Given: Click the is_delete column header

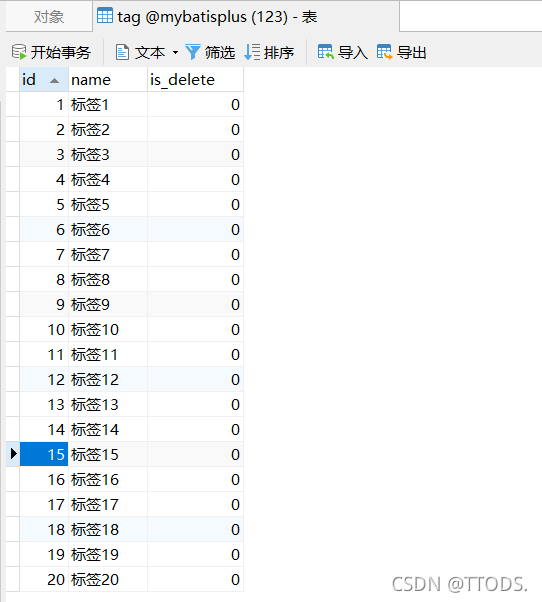Looking at the screenshot, I should [x=195, y=80].
